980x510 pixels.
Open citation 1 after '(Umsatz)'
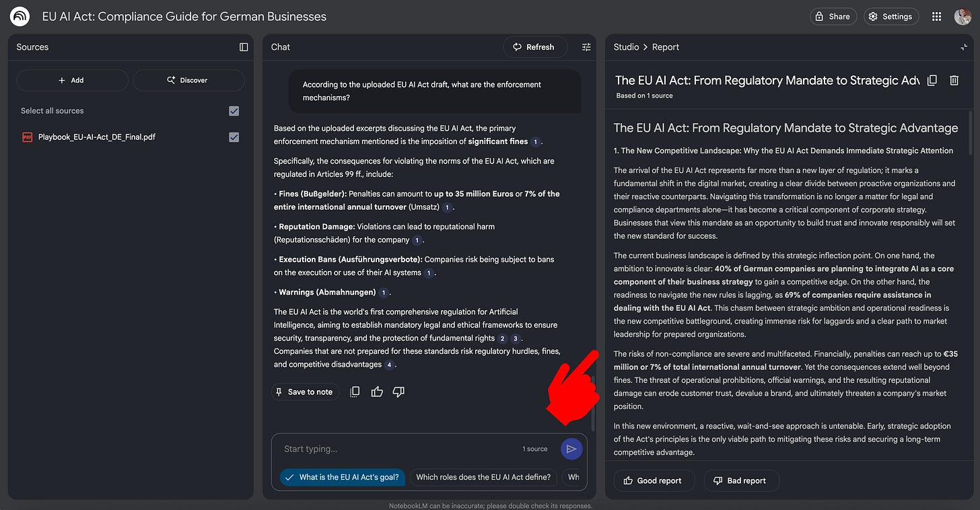447,207
